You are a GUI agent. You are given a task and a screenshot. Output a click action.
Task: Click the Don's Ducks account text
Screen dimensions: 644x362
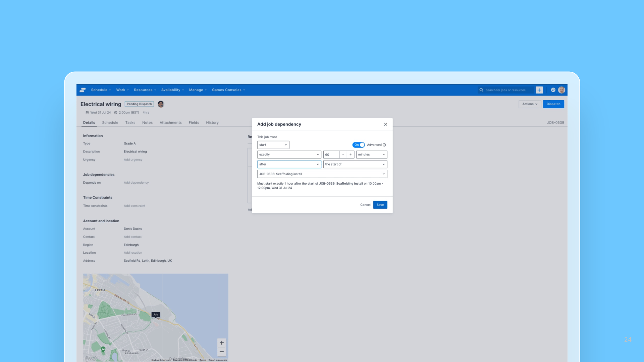(133, 229)
